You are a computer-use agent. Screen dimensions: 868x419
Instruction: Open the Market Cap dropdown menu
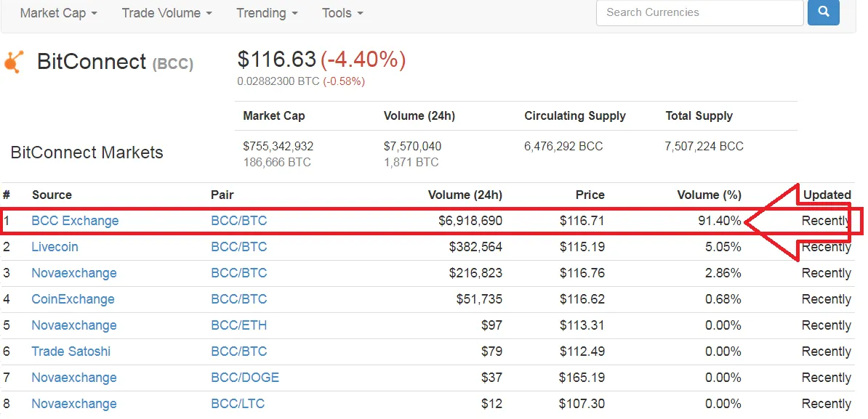(x=58, y=13)
